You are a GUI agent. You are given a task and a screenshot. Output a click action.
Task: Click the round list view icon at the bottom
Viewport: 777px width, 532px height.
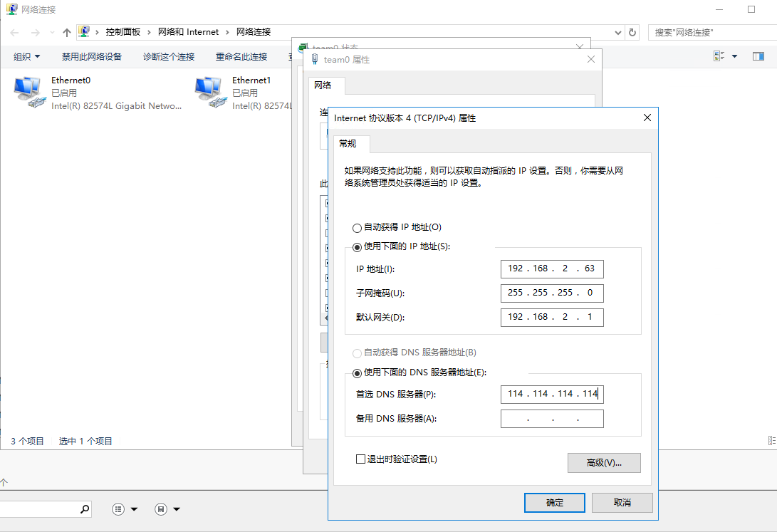[x=118, y=509]
